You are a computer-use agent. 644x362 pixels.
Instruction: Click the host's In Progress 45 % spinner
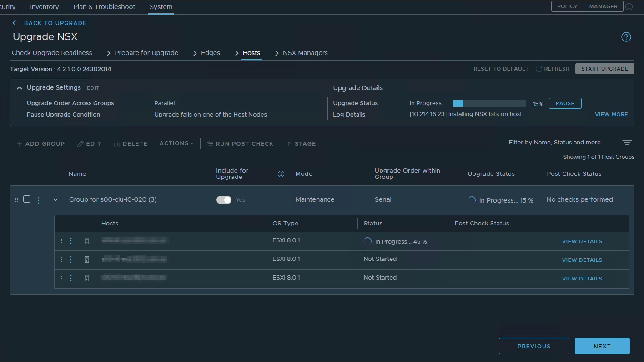tap(367, 241)
